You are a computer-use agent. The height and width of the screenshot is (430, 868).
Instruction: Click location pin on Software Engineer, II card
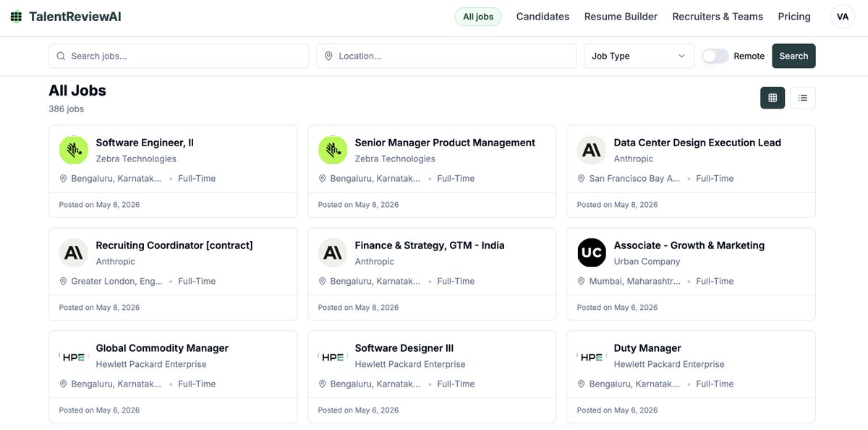click(x=63, y=178)
